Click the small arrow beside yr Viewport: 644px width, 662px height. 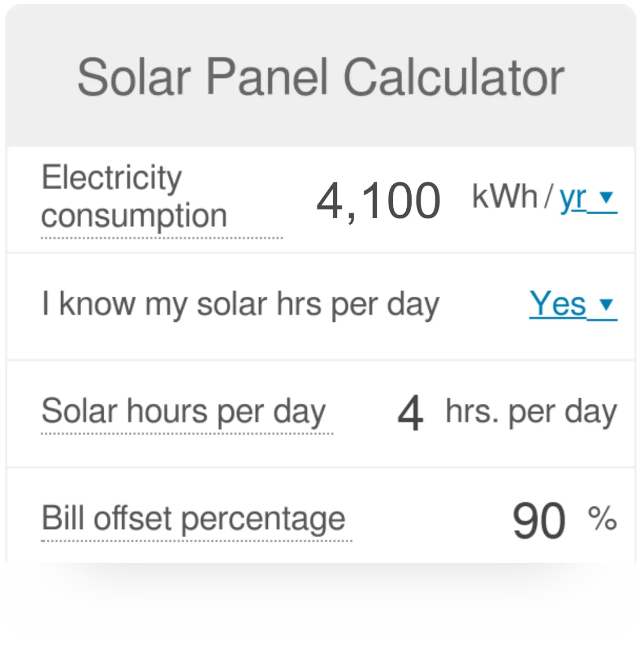click(x=606, y=197)
